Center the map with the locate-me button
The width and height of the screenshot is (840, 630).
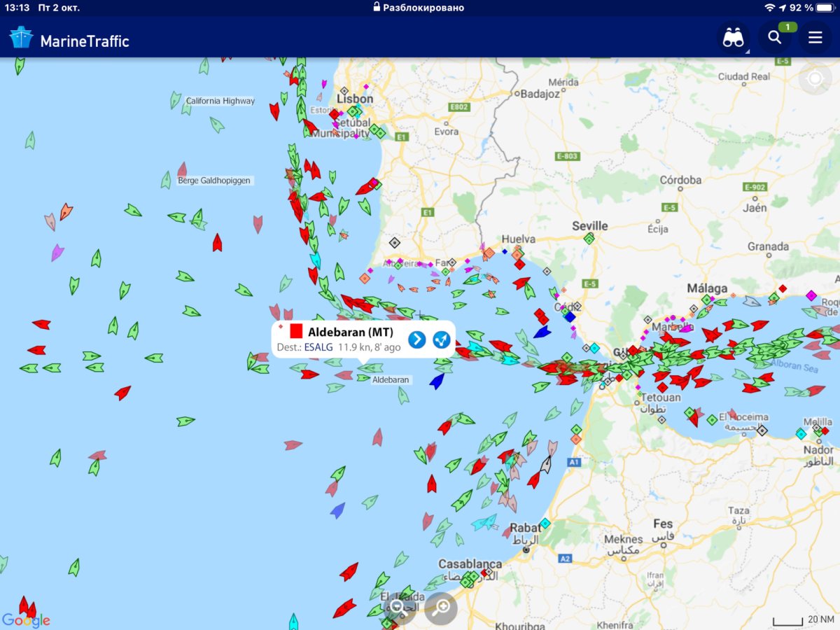click(815, 79)
